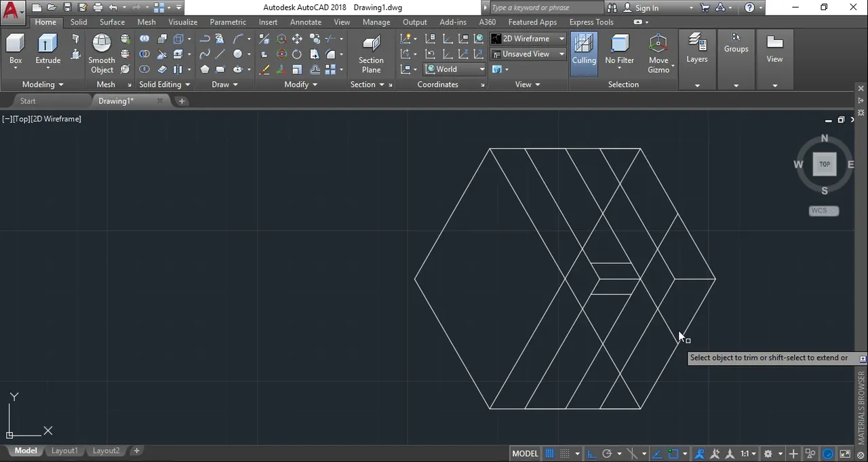Close the Drawing1 file tab
Viewport: 868px width, 462px height.
click(160, 100)
